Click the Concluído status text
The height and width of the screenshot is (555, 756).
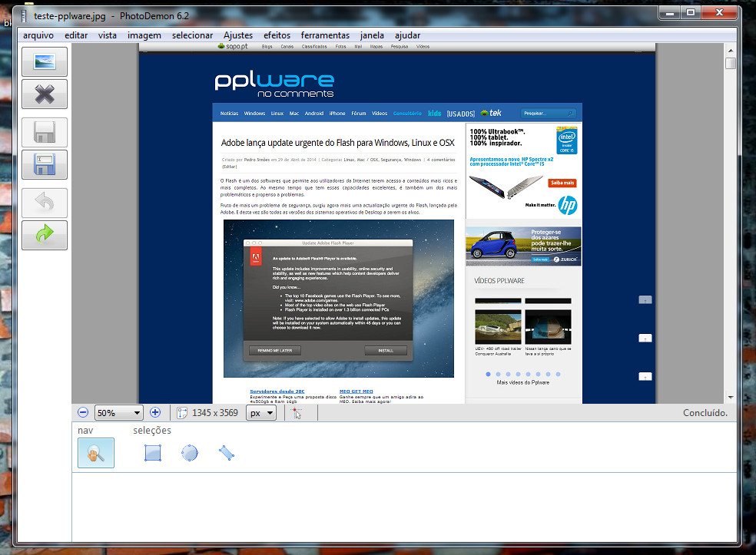[x=705, y=413]
